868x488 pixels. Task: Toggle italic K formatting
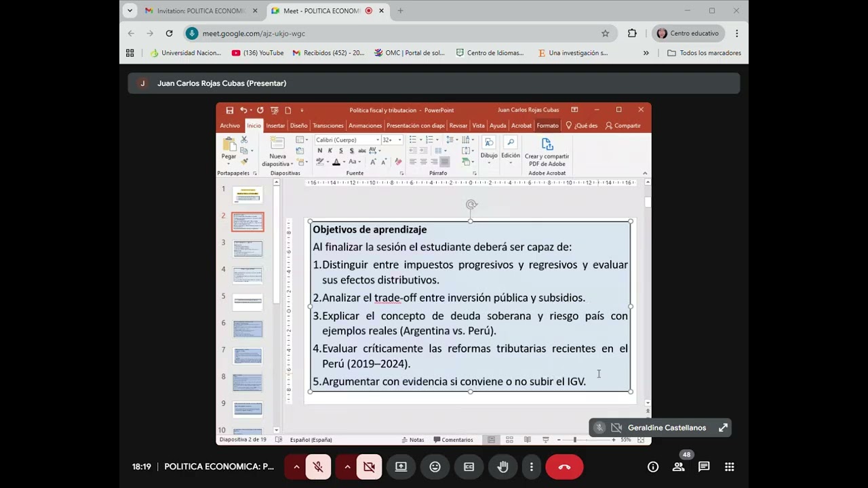[330, 150]
